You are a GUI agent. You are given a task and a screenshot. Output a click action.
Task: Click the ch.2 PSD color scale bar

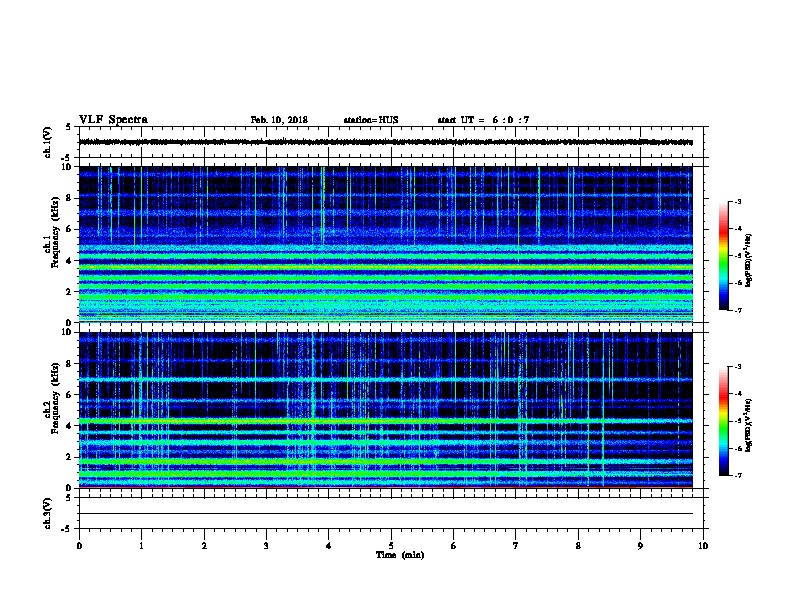724,421
